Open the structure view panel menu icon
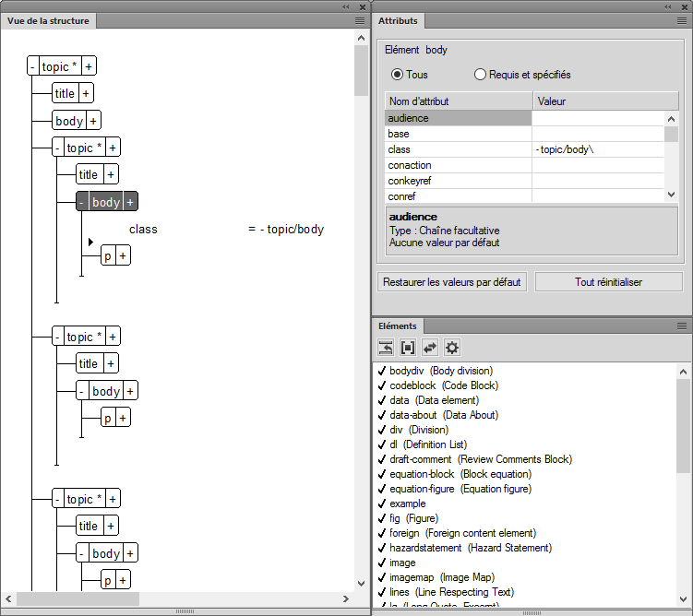Viewport: 693px width, 616px height. click(360, 20)
